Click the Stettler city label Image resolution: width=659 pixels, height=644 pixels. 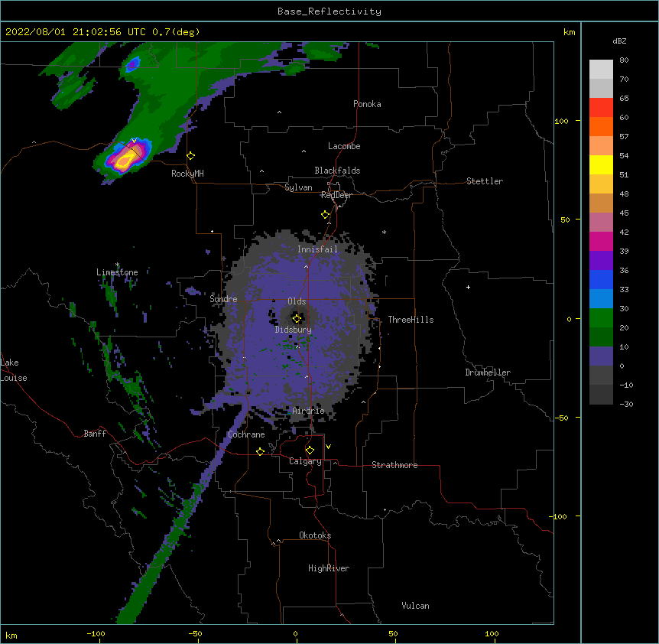click(x=484, y=181)
